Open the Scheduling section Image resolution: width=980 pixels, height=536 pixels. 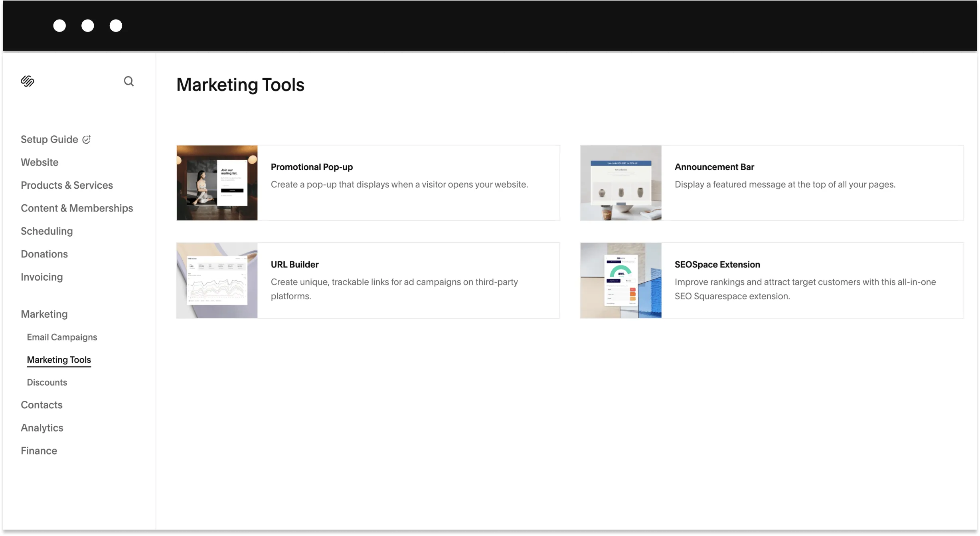tap(47, 231)
